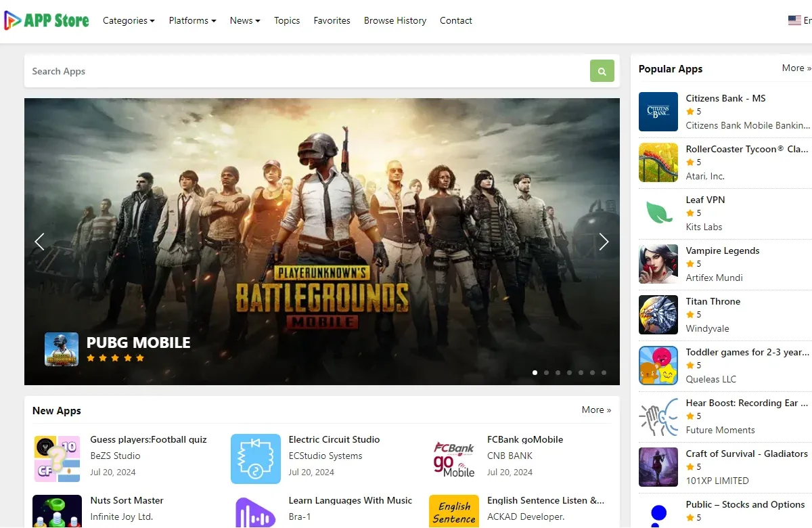Viewport: 812px width, 528px height.
Task: Click the PUBG Battlegrounds banner image
Action: pyautogui.click(x=322, y=242)
